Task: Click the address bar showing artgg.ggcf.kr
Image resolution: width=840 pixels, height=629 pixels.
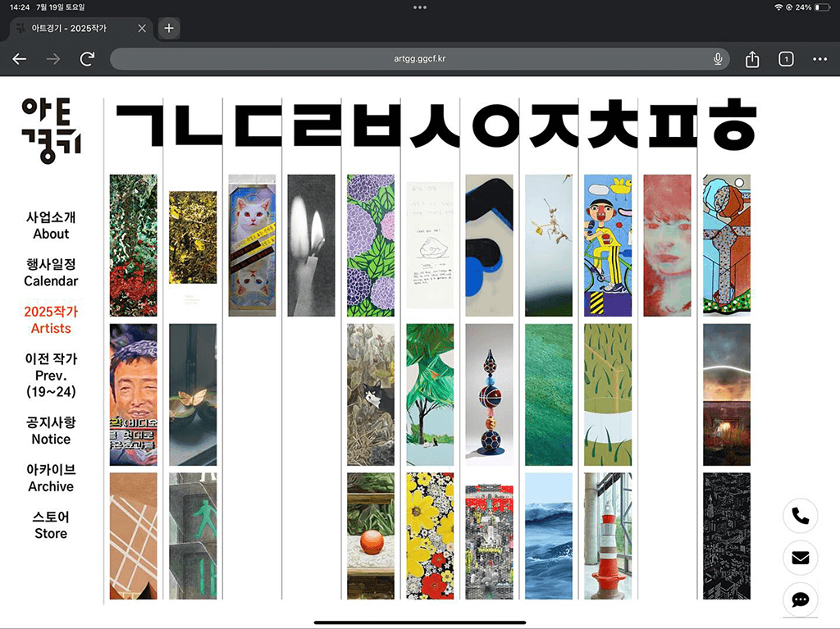Action: pos(418,59)
